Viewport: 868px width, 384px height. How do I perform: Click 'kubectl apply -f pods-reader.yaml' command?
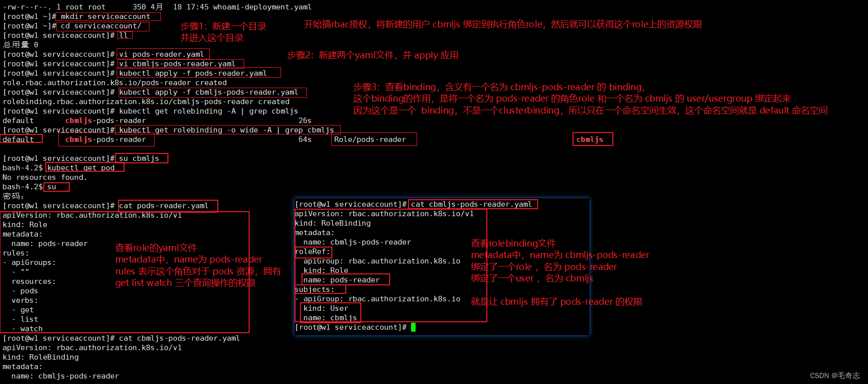pyautogui.click(x=193, y=73)
